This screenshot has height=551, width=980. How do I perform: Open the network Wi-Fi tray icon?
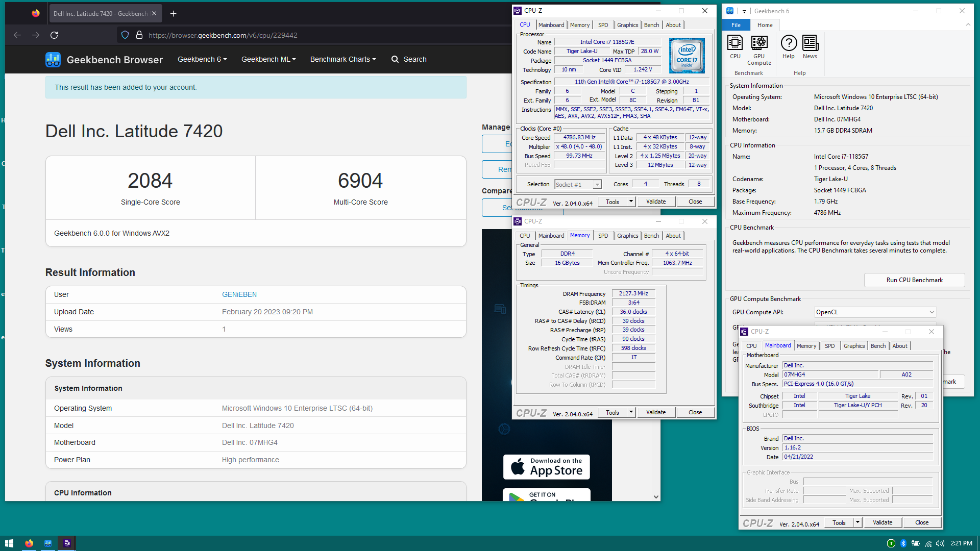pyautogui.click(x=928, y=543)
